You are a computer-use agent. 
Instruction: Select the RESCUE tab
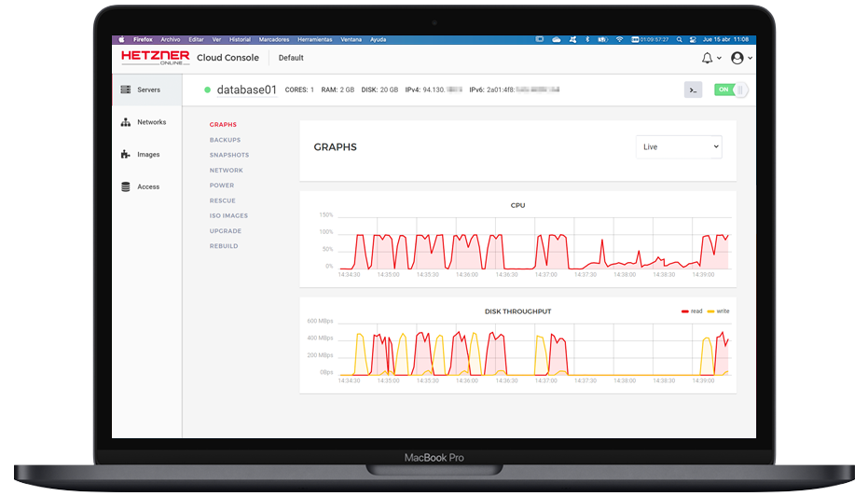(x=222, y=201)
